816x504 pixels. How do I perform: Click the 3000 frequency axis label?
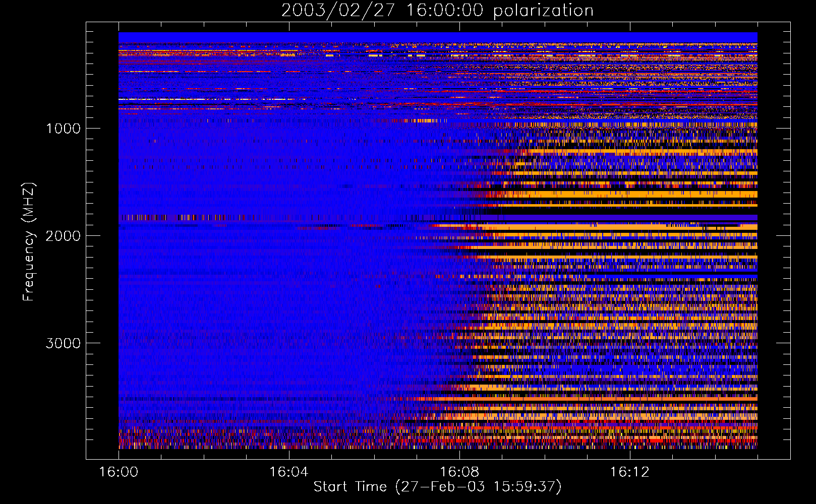tap(63, 343)
